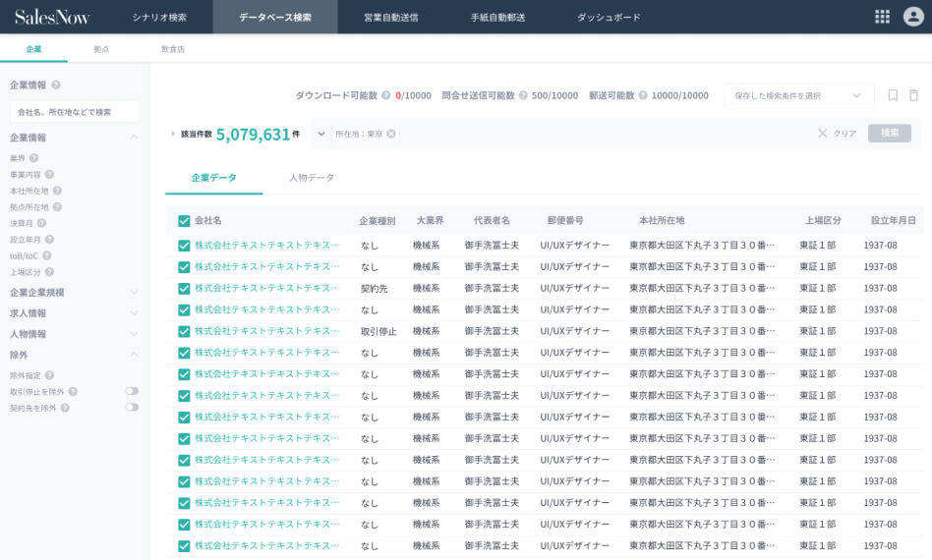Select the 企業 sub-tab

tap(33, 49)
